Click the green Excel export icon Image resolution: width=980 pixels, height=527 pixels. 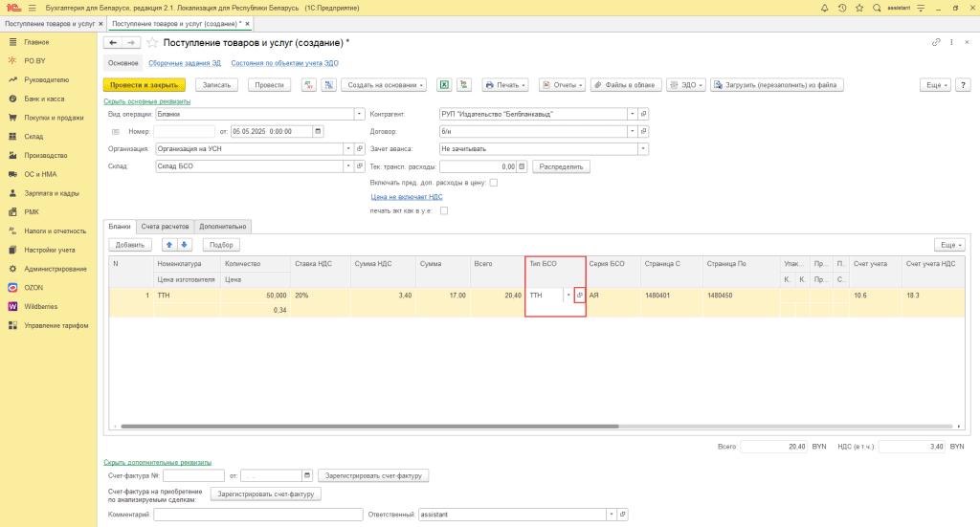(444, 85)
